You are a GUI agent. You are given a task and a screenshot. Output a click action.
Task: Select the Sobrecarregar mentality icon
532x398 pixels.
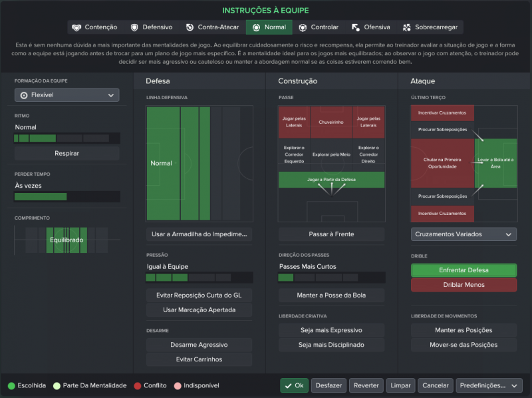(407, 27)
